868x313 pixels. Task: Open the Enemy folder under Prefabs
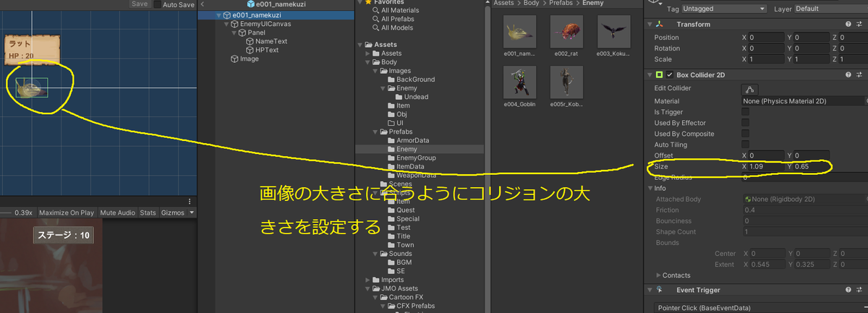click(407, 149)
